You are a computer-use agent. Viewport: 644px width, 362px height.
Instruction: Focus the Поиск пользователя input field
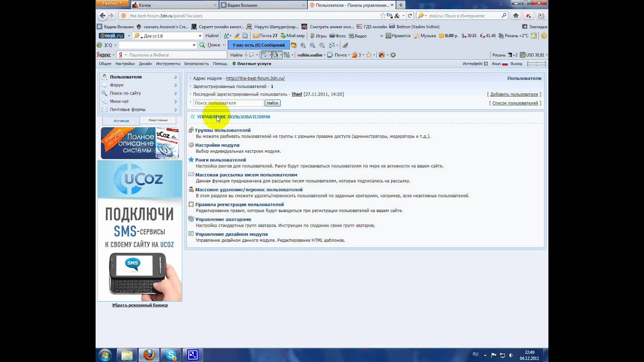[228, 103]
